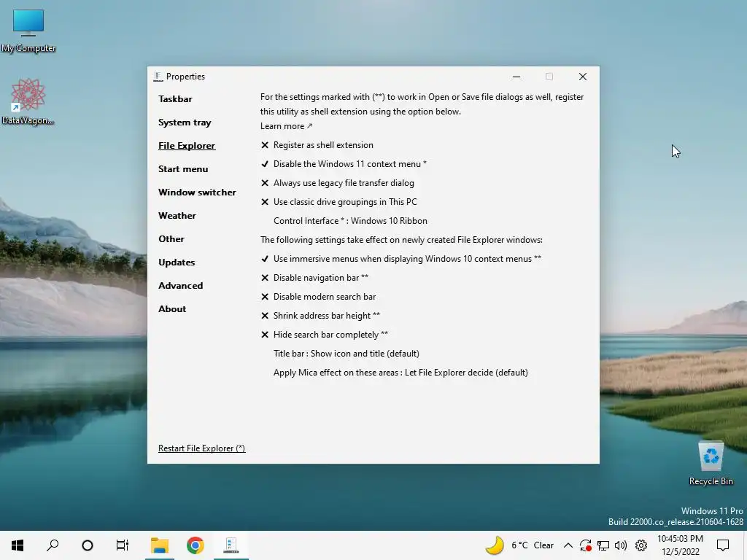This screenshot has height=560, width=747.
Task: Click the Properties window title icon
Action: coord(158,77)
